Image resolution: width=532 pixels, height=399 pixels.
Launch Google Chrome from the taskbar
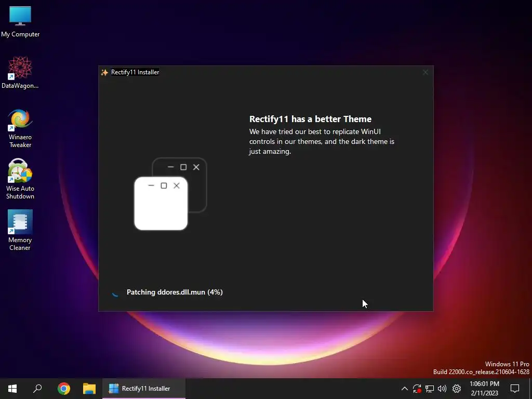(x=64, y=389)
